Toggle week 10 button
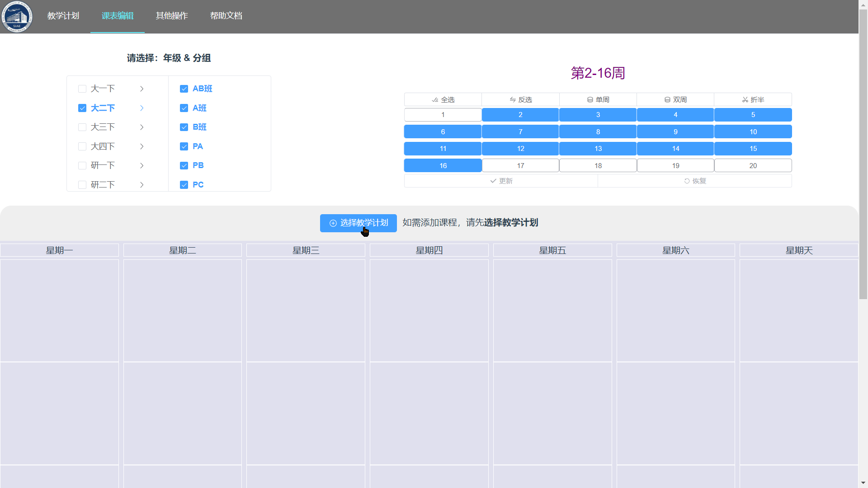The height and width of the screenshot is (488, 868). pyautogui.click(x=753, y=132)
